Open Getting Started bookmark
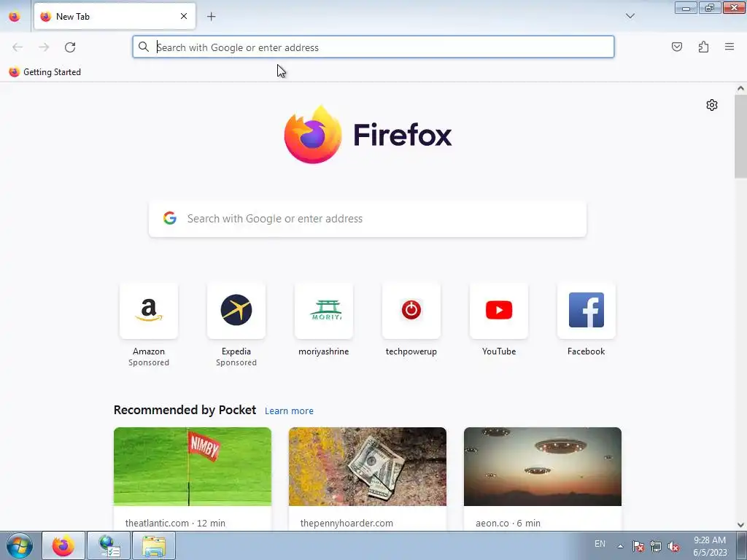The height and width of the screenshot is (560, 747). (44, 72)
